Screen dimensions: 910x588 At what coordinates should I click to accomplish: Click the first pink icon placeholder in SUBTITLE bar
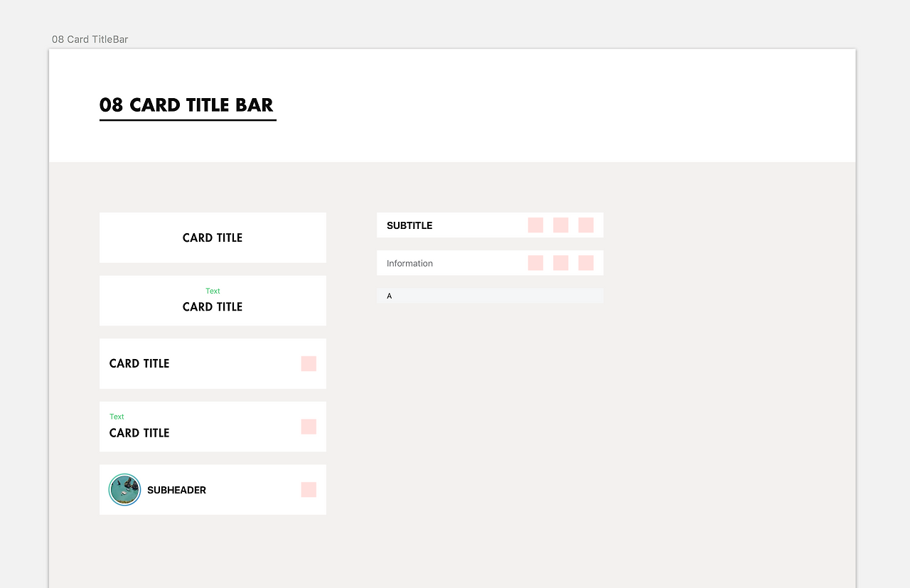pyautogui.click(x=535, y=225)
